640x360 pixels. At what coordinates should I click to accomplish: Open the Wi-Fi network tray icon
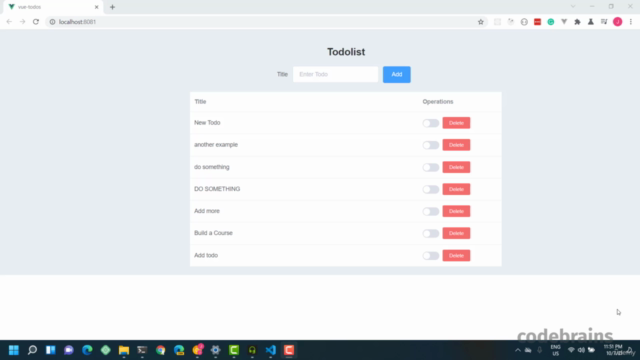tap(571, 350)
